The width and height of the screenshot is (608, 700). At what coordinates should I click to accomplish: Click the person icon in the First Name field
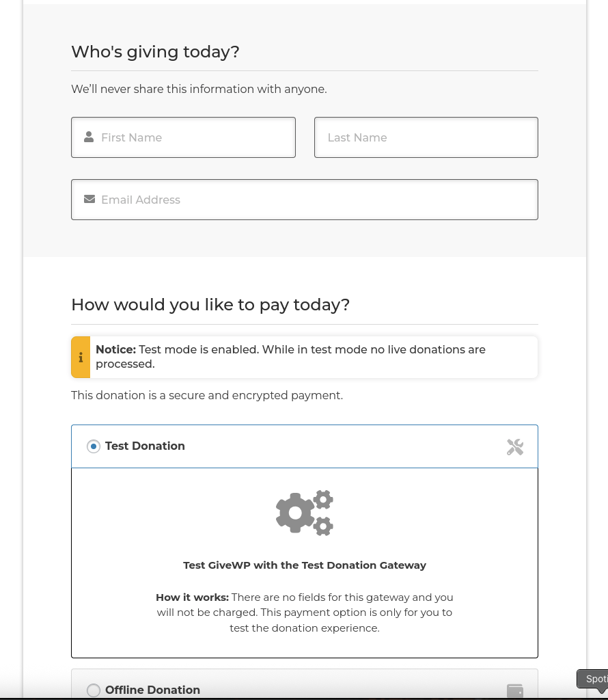point(89,137)
